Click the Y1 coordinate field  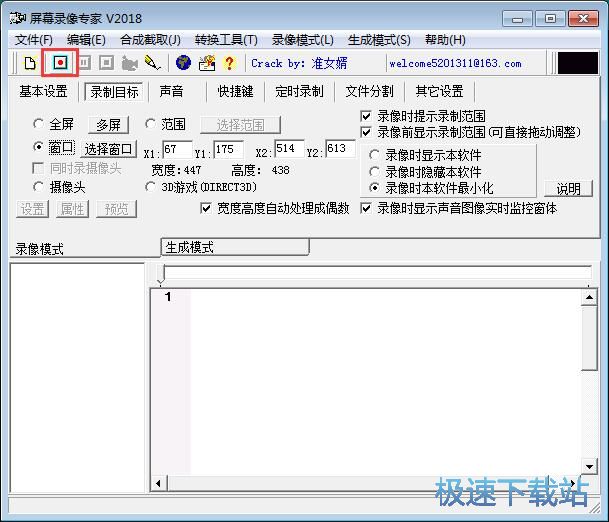229,149
